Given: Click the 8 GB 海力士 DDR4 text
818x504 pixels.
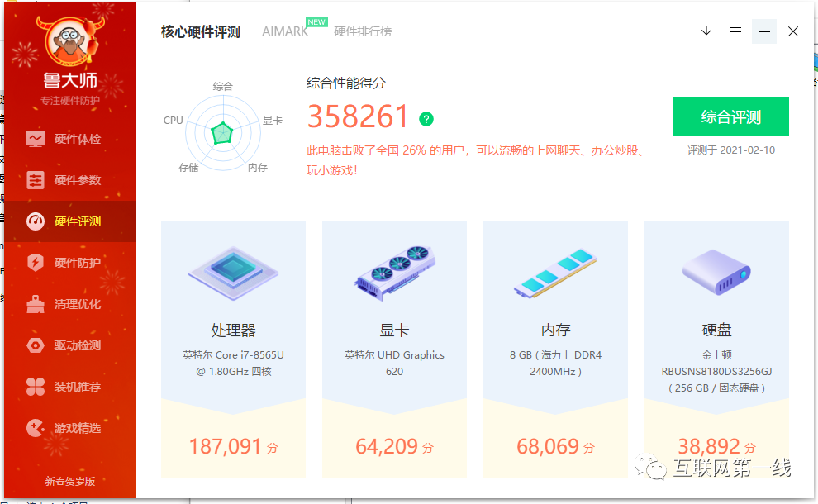Looking at the screenshot, I should click(555, 364).
